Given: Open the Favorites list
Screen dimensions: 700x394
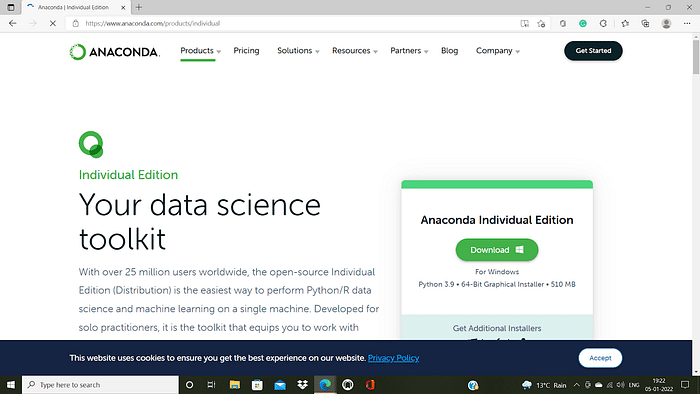Looking at the screenshot, I should coord(625,23).
